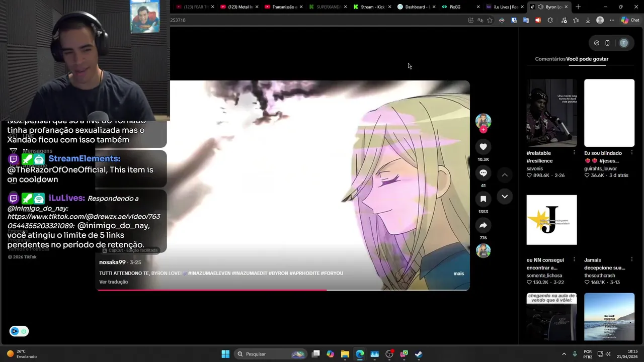This screenshot has width=644, height=362.
Task: Open nosaka99 profile from video caption
Action: click(112, 262)
